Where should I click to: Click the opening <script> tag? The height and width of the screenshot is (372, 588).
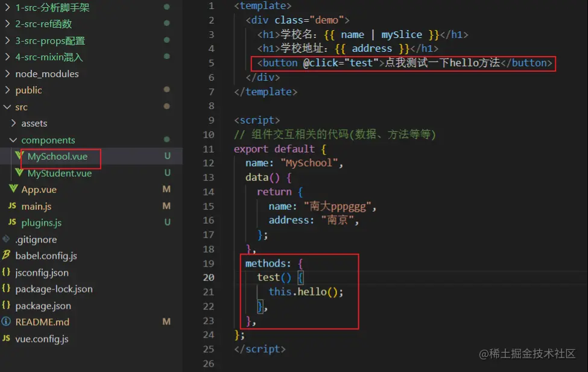point(257,121)
